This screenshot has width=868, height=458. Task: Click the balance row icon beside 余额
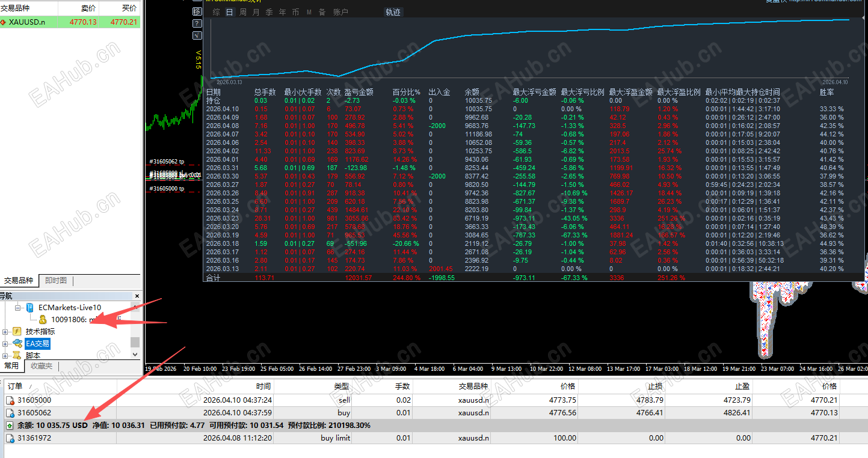(x=10, y=426)
